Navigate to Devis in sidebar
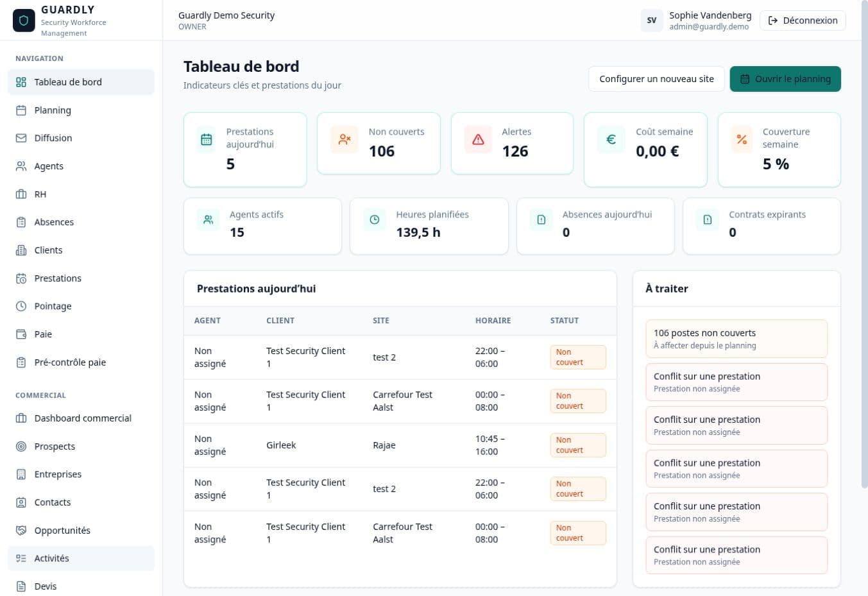 point(81,586)
